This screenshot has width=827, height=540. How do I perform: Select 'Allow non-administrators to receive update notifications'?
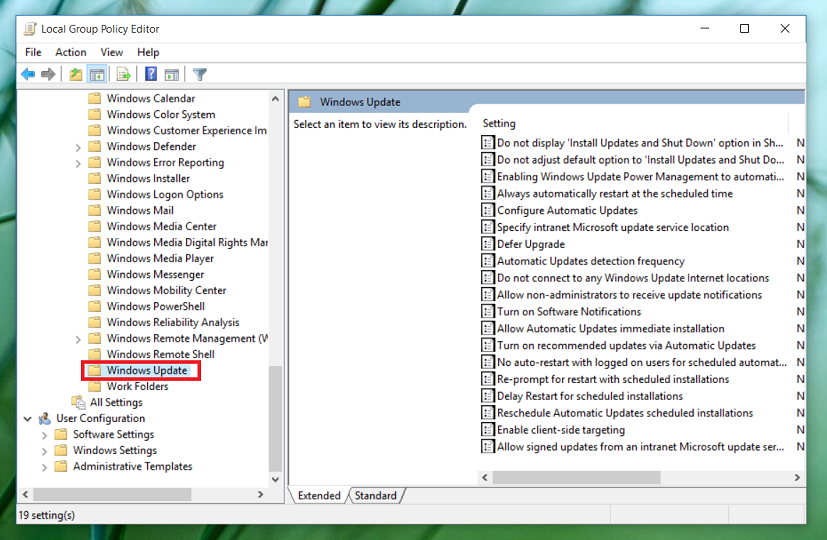tap(629, 295)
